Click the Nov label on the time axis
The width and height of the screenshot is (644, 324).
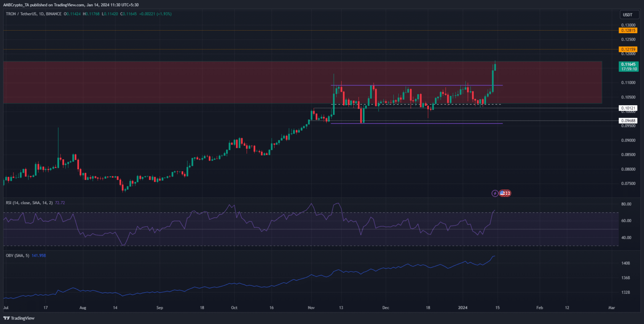pos(311,308)
